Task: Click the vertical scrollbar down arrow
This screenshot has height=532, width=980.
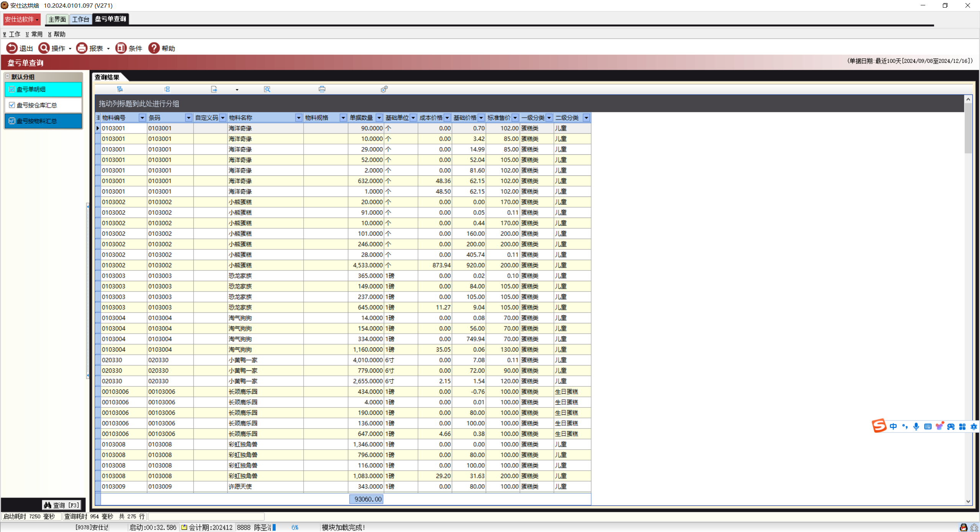Action: (968, 501)
